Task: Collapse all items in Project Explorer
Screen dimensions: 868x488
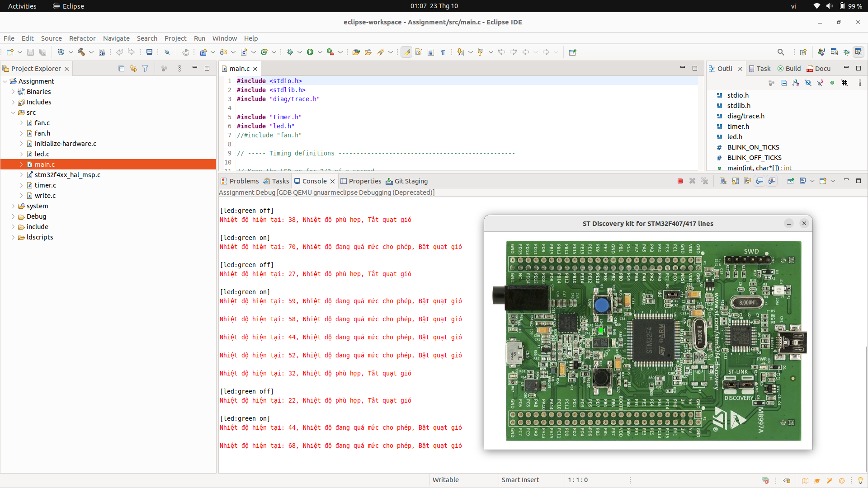Action: tap(121, 68)
